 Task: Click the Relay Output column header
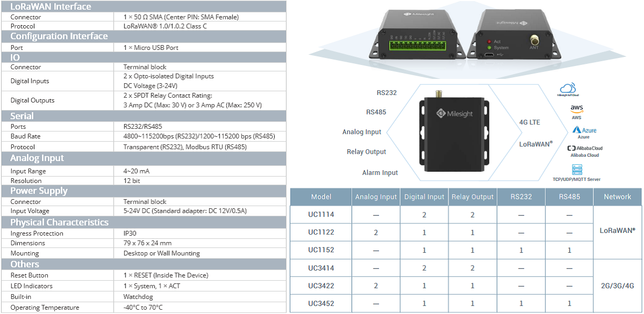[x=473, y=197]
